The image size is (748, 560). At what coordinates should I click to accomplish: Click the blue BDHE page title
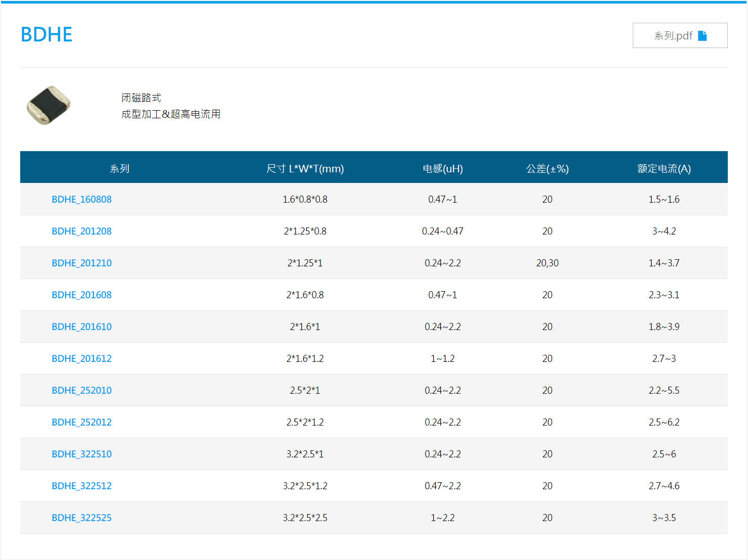pos(46,34)
